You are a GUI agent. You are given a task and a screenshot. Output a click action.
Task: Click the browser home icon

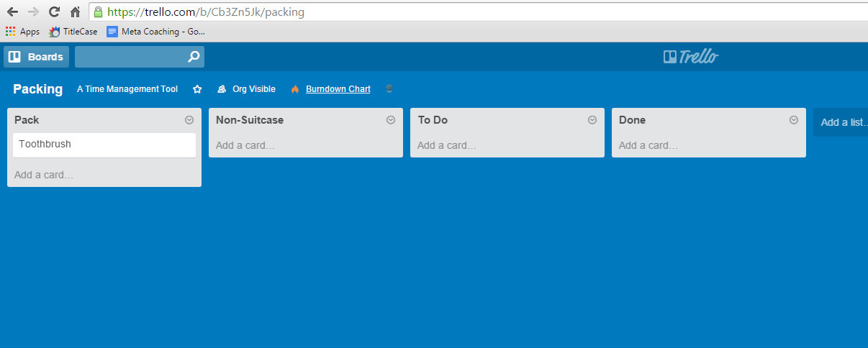75,12
